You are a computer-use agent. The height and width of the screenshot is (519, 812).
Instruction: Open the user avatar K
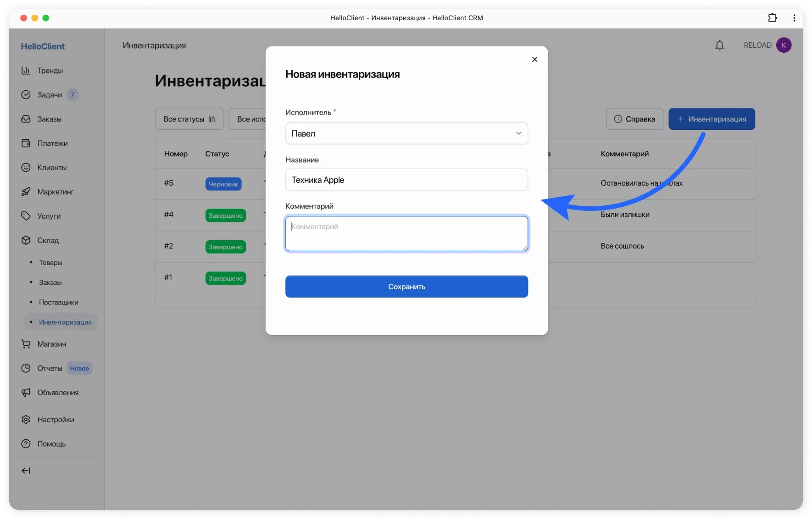tap(784, 45)
